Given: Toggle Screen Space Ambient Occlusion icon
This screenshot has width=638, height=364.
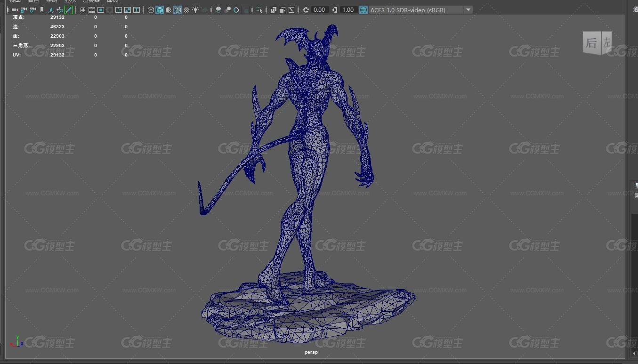Looking at the screenshot, I should pyautogui.click(x=218, y=10).
